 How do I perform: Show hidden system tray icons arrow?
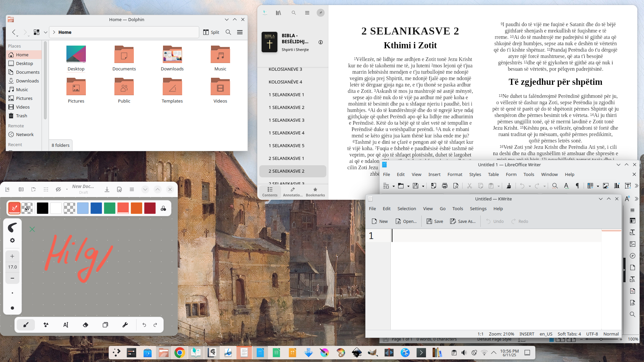tap(494, 353)
